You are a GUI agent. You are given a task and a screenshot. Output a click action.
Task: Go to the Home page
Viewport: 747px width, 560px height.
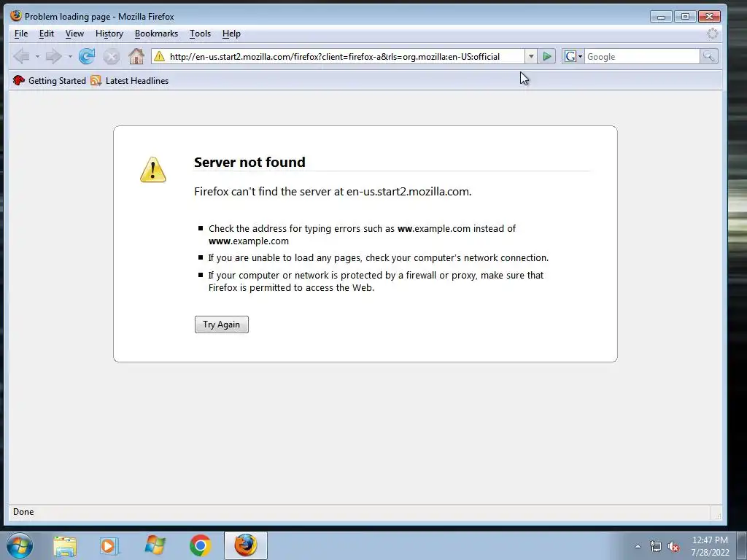pos(136,56)
